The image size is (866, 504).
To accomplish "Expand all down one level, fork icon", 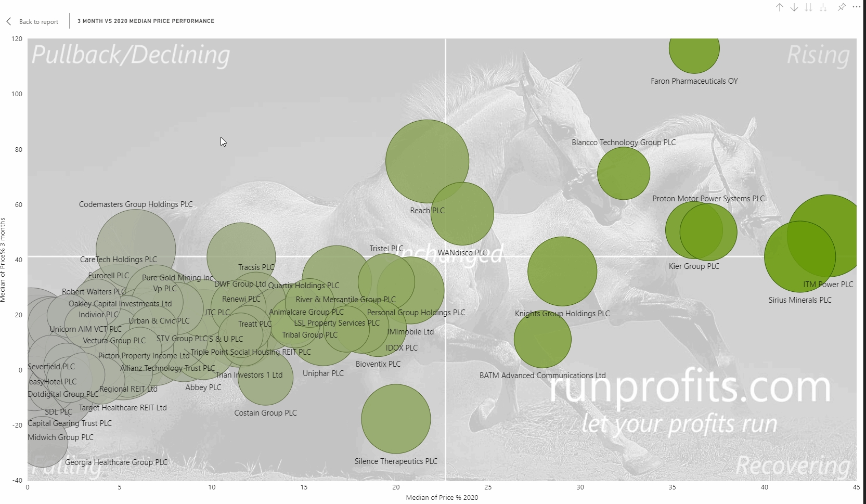I will coord(823,7).
